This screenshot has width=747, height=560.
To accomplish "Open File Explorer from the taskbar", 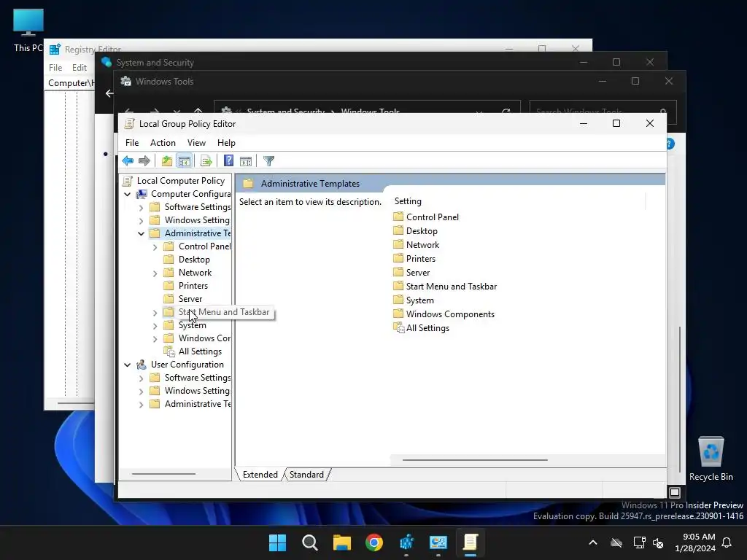I will 341,542.
